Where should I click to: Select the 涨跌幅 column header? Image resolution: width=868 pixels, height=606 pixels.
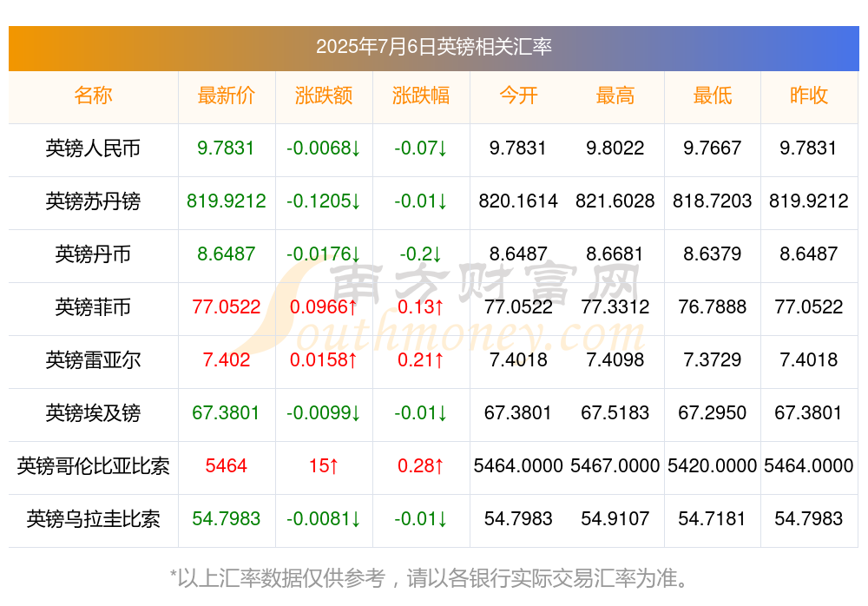421,96
